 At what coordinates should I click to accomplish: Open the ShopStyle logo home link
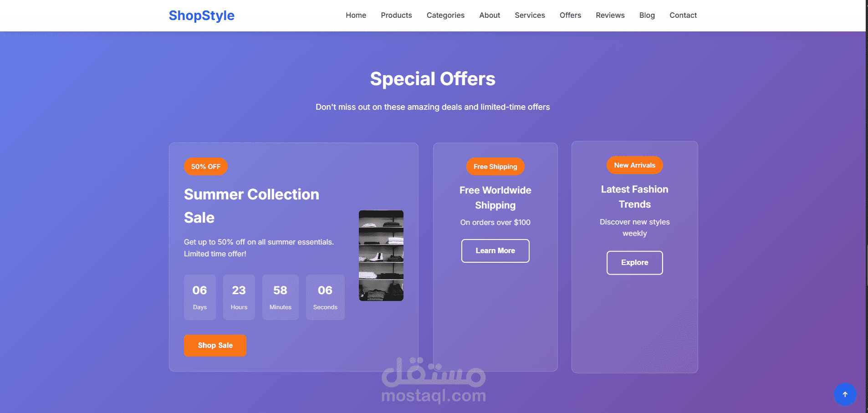point(202,15)
